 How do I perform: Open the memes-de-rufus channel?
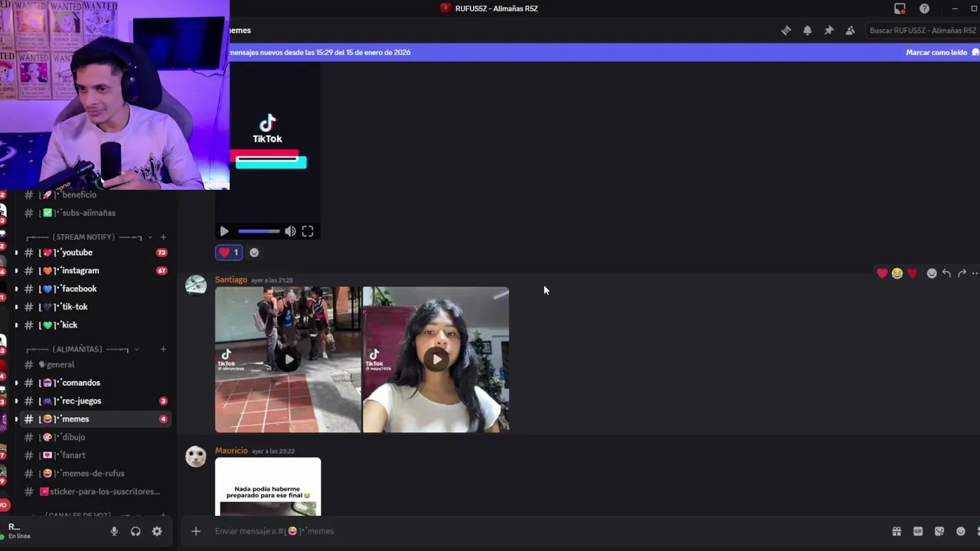(95, 474)
